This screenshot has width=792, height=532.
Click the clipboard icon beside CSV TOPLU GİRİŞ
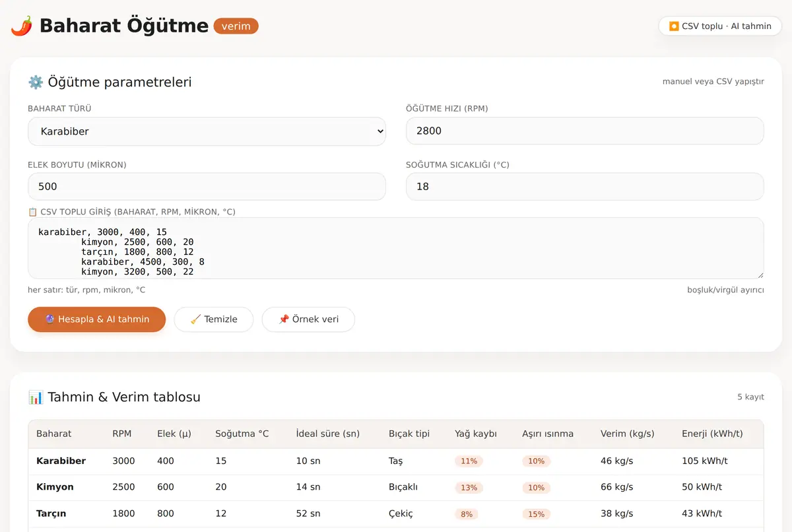tap(32, 212)
